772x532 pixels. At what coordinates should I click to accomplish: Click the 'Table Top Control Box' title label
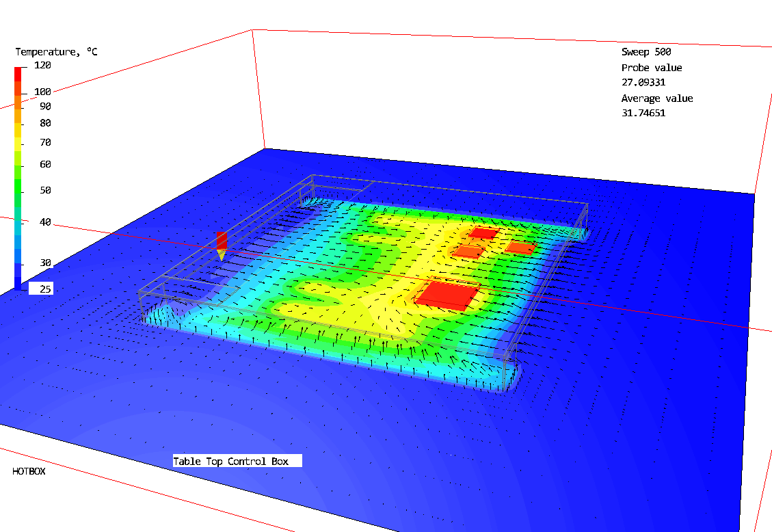tap(231, 462)
